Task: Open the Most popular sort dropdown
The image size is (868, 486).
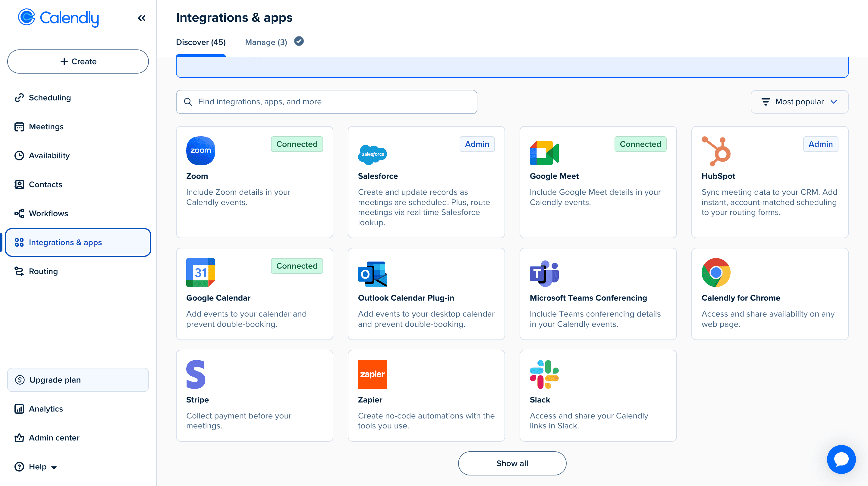Action: (799, 102)
